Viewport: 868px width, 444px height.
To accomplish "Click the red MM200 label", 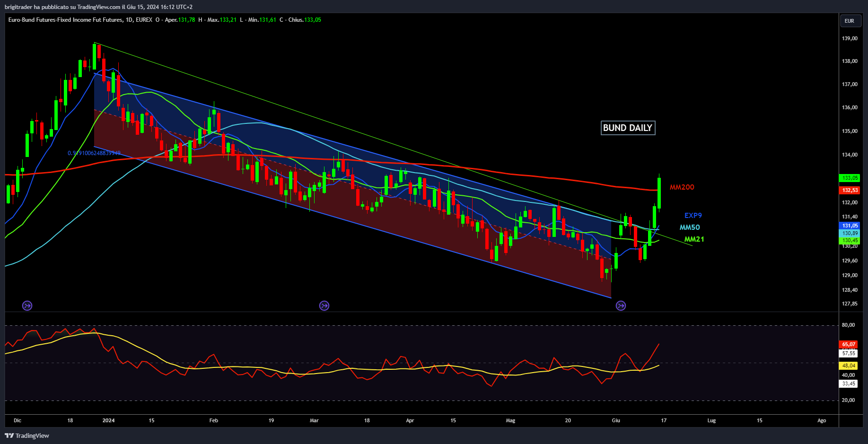I will pyautogui.click(x=682, y=187).
